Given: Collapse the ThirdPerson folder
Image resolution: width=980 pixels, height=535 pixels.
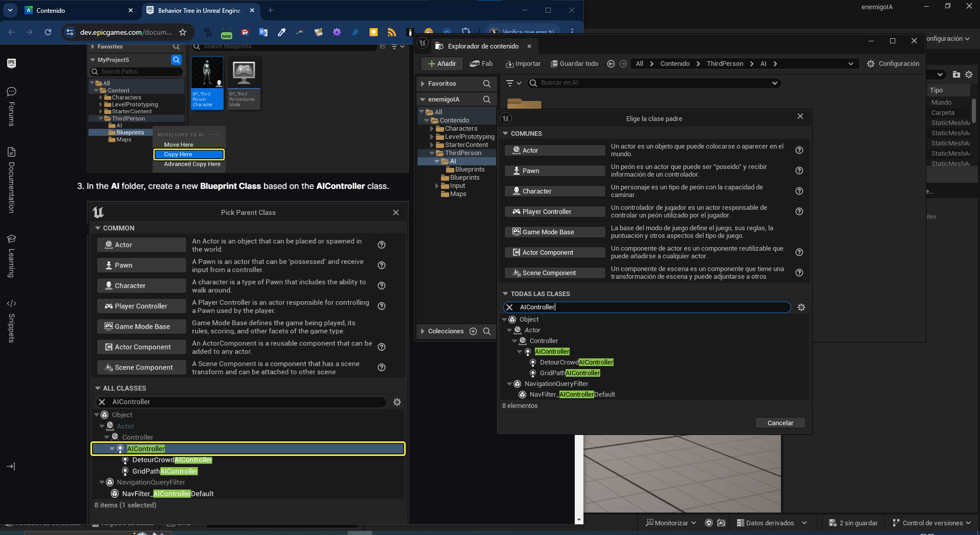Looking at the screenshot, I should click(x=432, y=153).
